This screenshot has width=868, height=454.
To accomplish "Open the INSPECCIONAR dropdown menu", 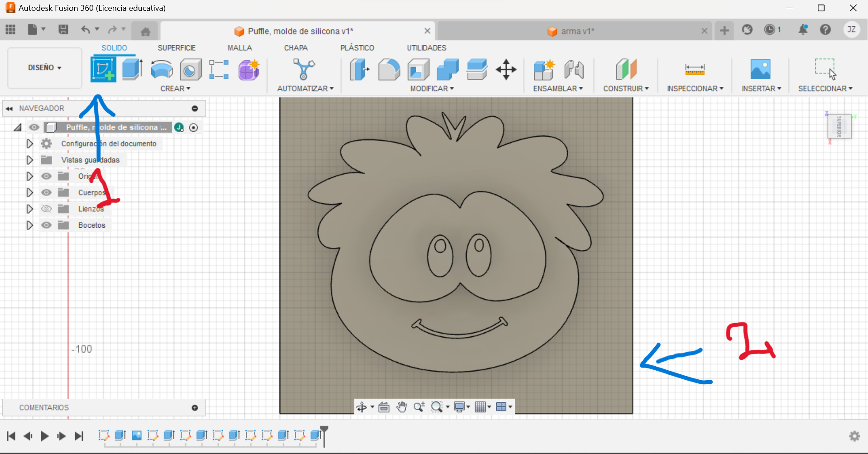I will pos(695,89).
